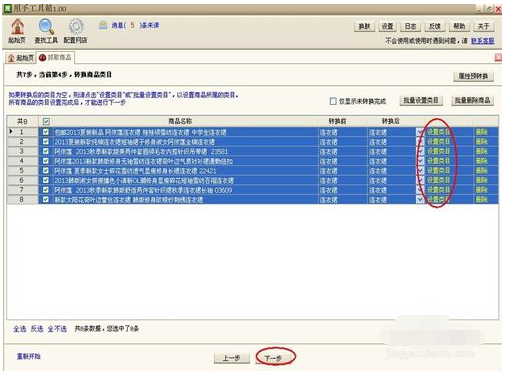Click 设置类目 link in row 3

pos(438,151)
